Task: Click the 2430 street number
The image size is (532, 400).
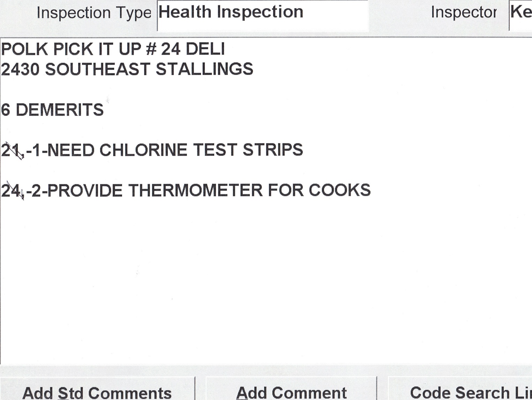Action: (x=20, y=69)
